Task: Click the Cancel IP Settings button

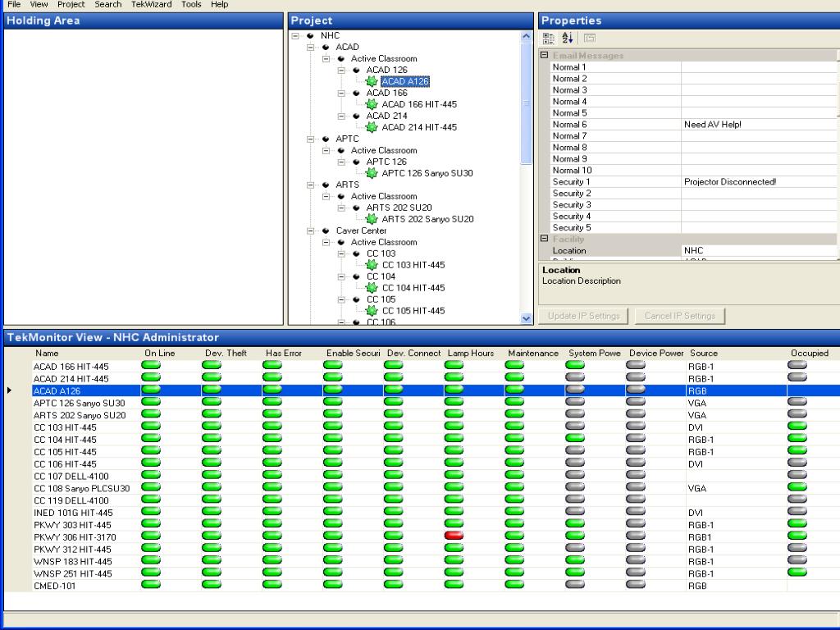Action: tap(680, 316)
